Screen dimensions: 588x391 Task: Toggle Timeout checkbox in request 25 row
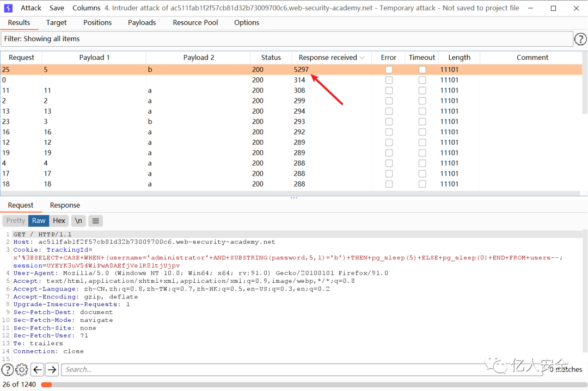[422, 70]
